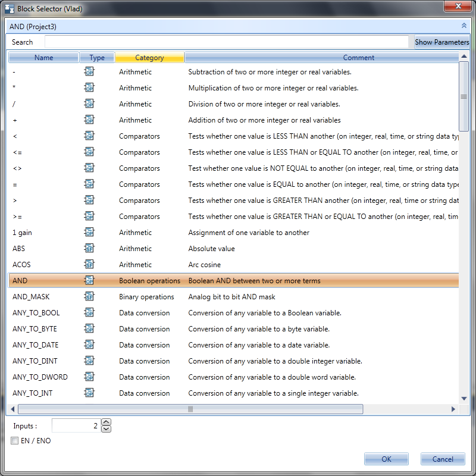Click the SF type icon in the AND_MASK row
This screenshot has width=476, height=476.
(x=89, y=296)
